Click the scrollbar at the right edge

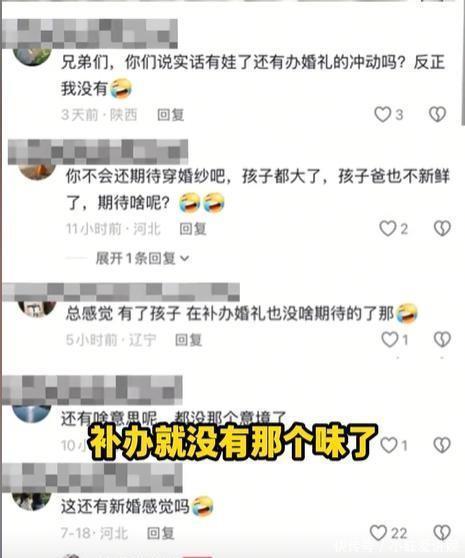(463, 64)
